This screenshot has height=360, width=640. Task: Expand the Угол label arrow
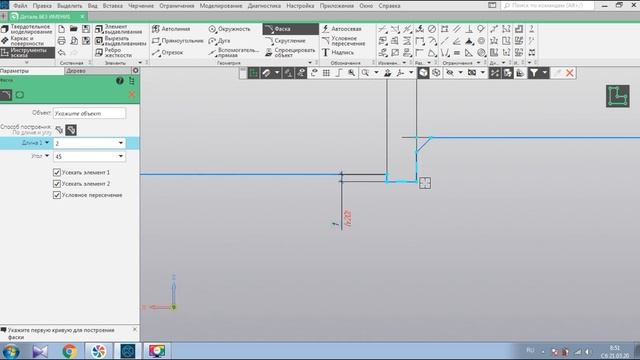click(47, 156)
